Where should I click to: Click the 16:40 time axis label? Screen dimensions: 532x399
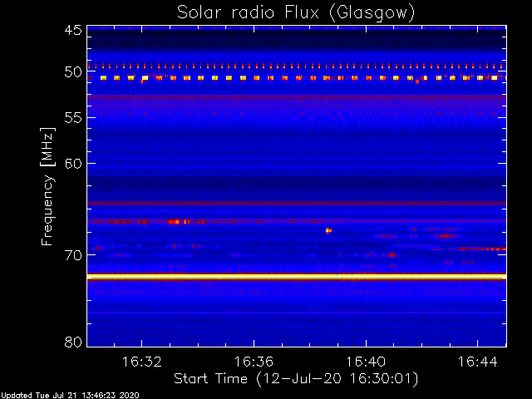click(x=366, y=362)
